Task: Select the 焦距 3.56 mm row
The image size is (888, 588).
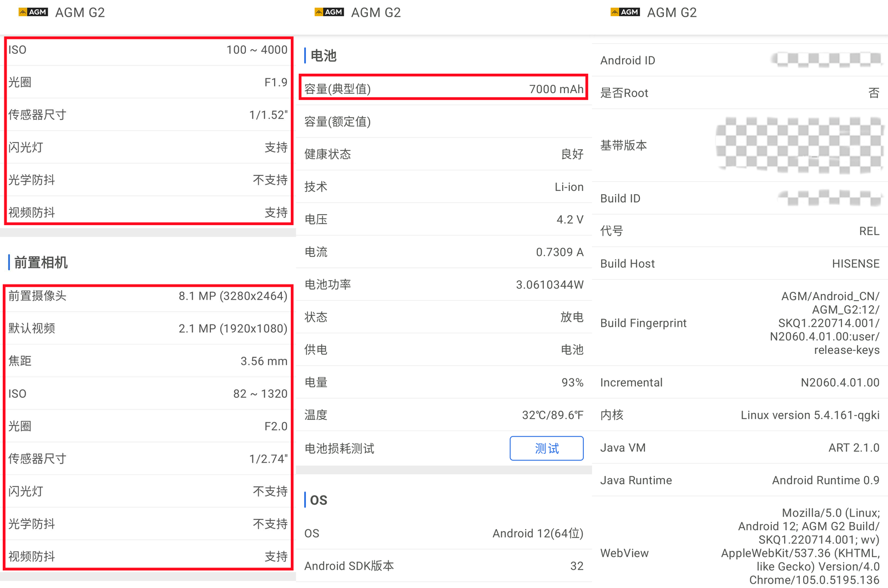Action: 148,361
